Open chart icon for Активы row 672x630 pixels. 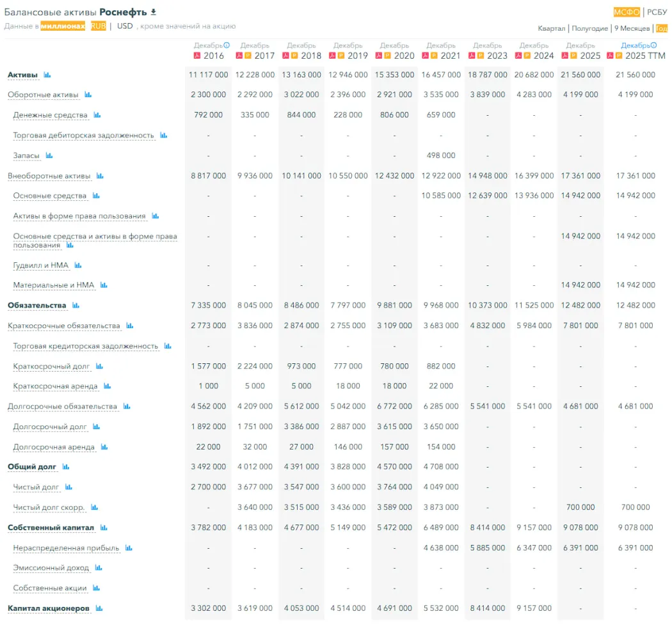pos(47,75)
